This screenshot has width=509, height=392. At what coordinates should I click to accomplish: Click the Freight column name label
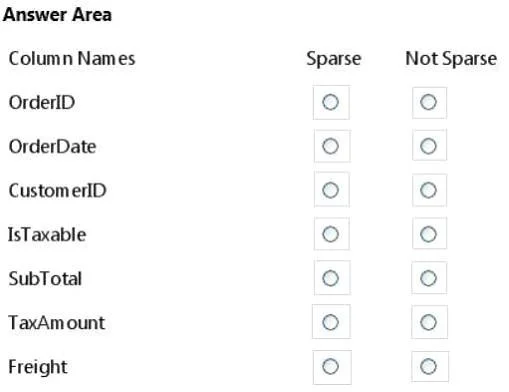[x=38, y=367]
